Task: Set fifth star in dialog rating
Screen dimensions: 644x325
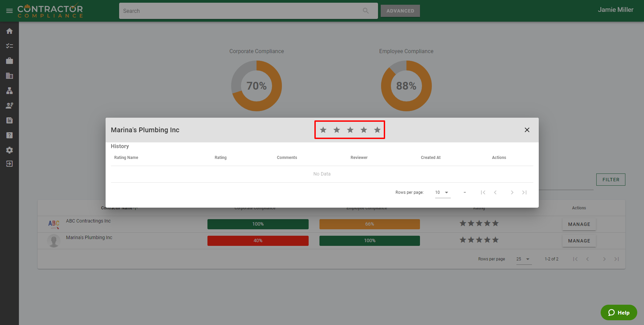Action: point(377,130)
